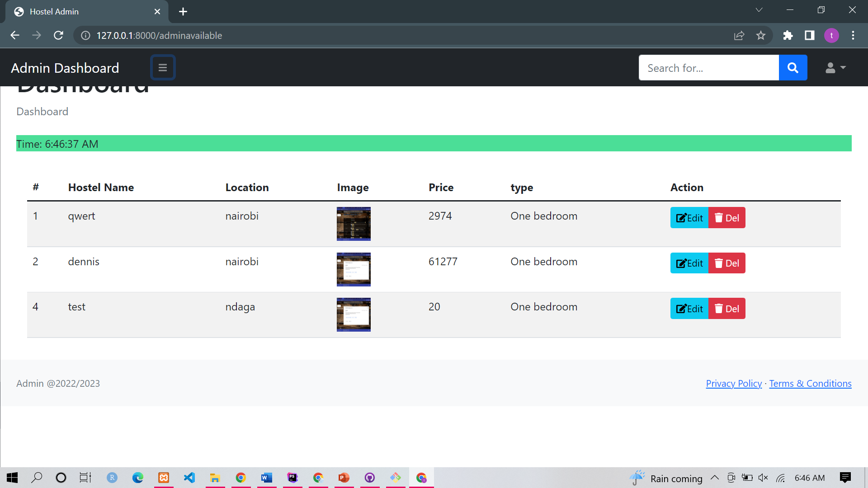
Task: Open Chrome's three-dot menu
Action: (853, 35)
